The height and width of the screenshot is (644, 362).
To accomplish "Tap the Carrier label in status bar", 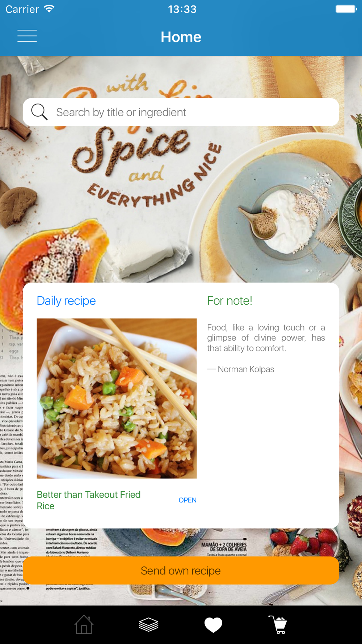I will pyautogui.click(x=22, y=9).
